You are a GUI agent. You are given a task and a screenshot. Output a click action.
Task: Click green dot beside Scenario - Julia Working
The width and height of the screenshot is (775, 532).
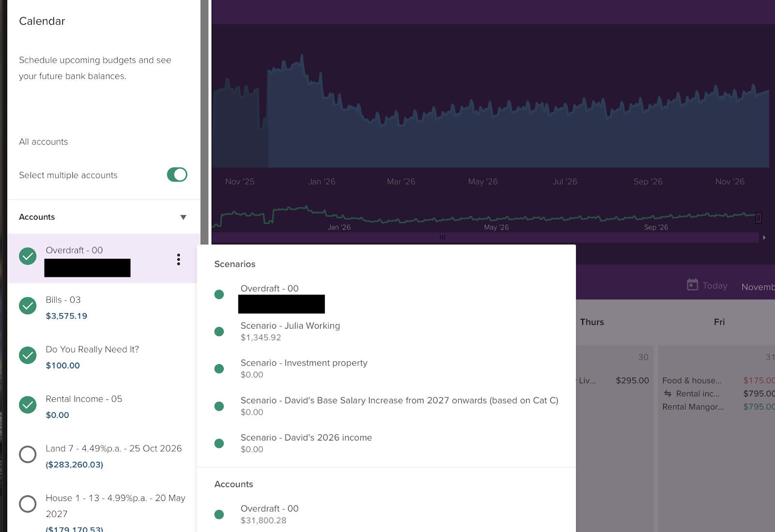click(x=219, y=332)
